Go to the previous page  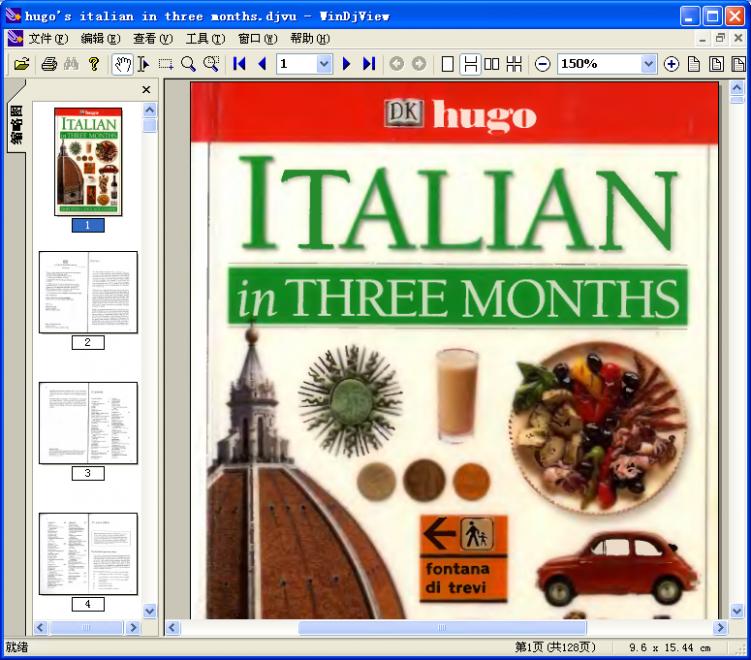click(x=262, y=64)
